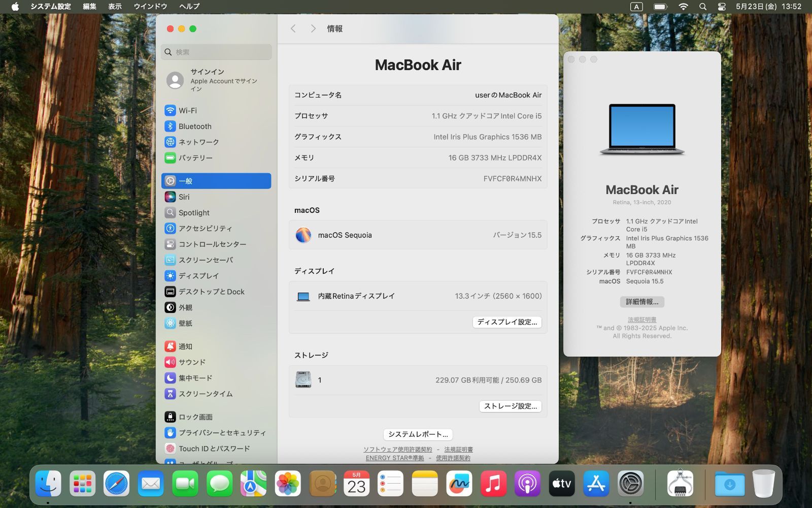The width and height of the screenshot is (812, 508).
Task: Click the システムレポート… button
Action: [418, 434]
